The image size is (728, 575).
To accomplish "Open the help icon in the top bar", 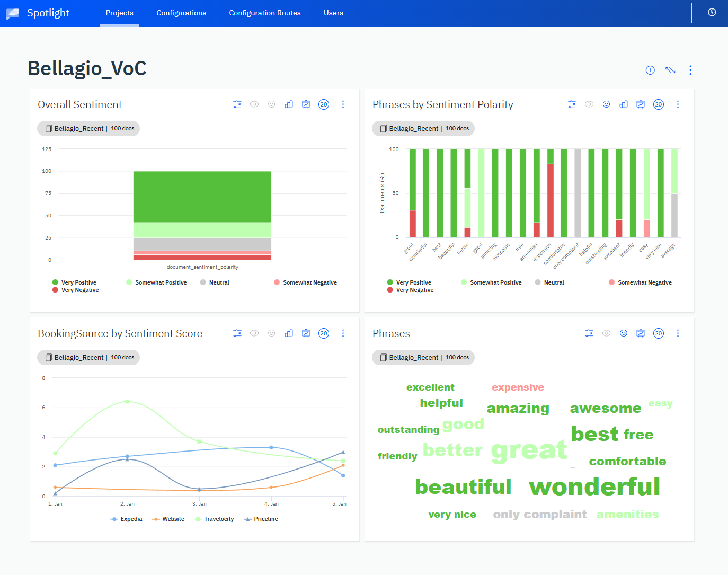I will tap(711, 12).
